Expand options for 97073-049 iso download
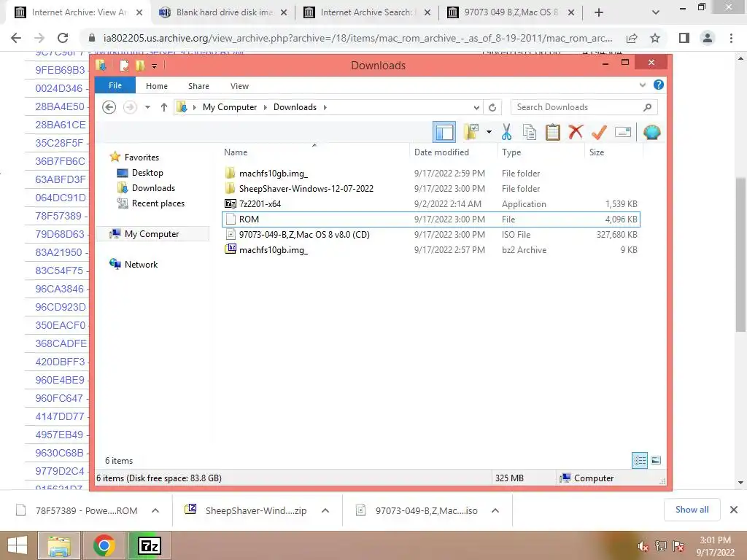This screenshot has height=560, width=747. (495, 510)
